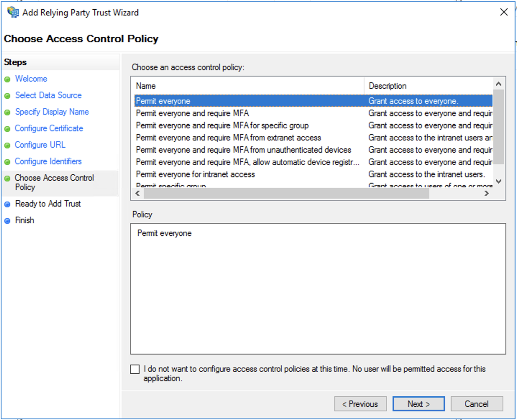This screenshot has height=420, width=517.
Task: Cancel the wizard
Action: point(476,404)
